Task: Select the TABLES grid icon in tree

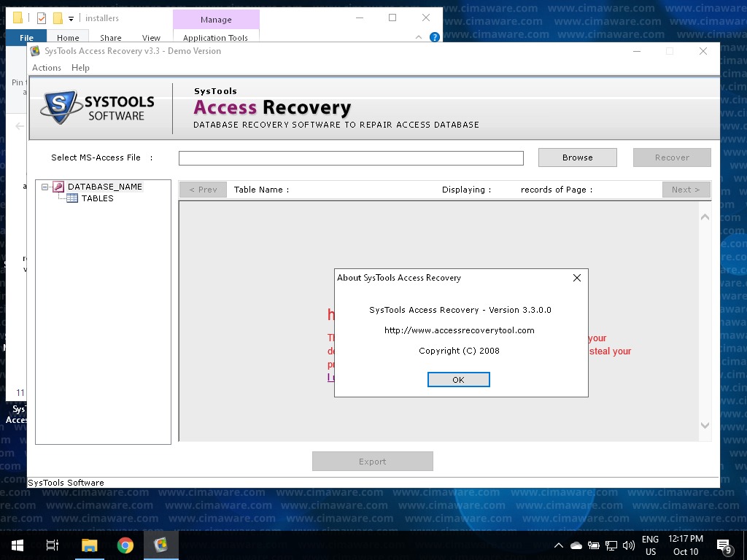Action: (x=72, y=198)
